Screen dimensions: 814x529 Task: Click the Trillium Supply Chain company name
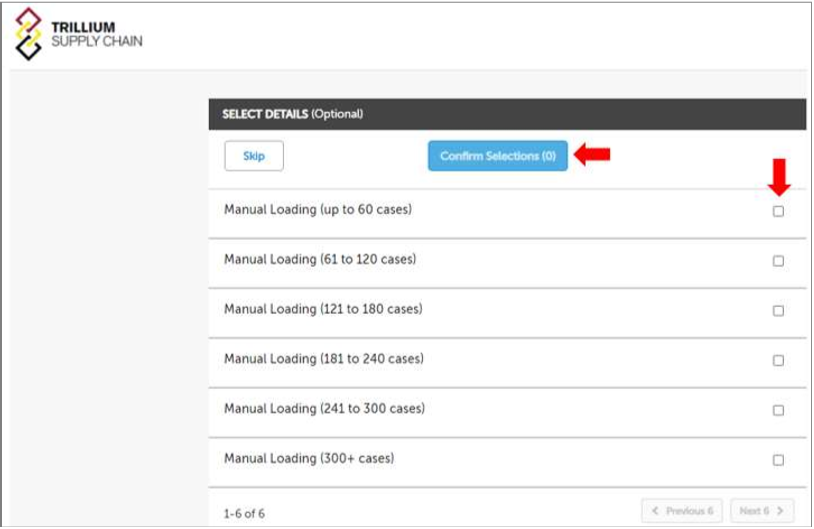coord(96,34)
